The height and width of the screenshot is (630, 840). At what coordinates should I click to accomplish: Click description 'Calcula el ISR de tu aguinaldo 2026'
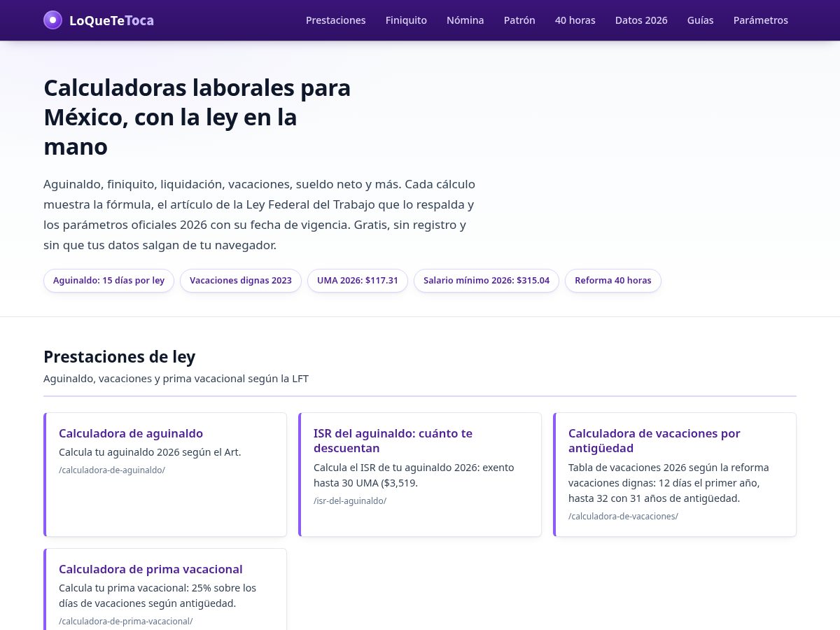(414, 475)
